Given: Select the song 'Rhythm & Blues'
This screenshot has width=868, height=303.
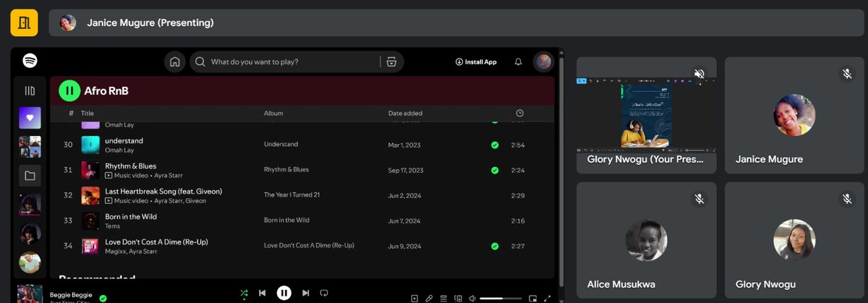Looking at the screenshot, I should coord(130,166).
